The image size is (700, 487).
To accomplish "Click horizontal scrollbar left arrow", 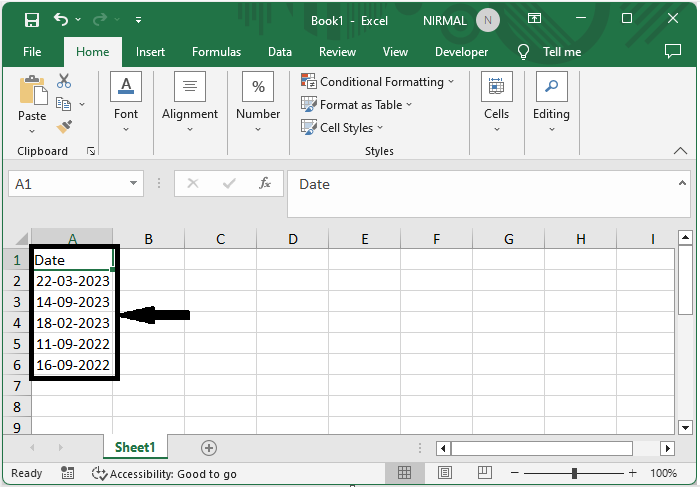I will (443, 448).
